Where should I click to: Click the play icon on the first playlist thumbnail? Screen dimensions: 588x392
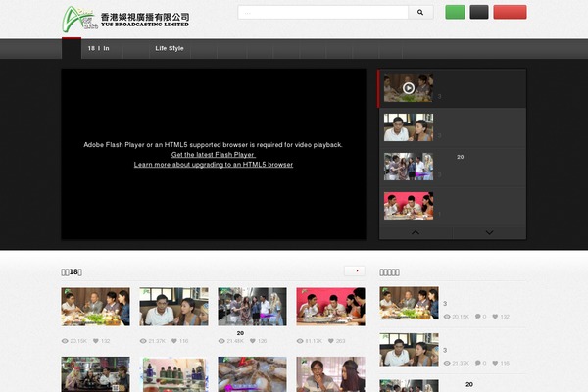pyautogui.click(x=409, y=88)
